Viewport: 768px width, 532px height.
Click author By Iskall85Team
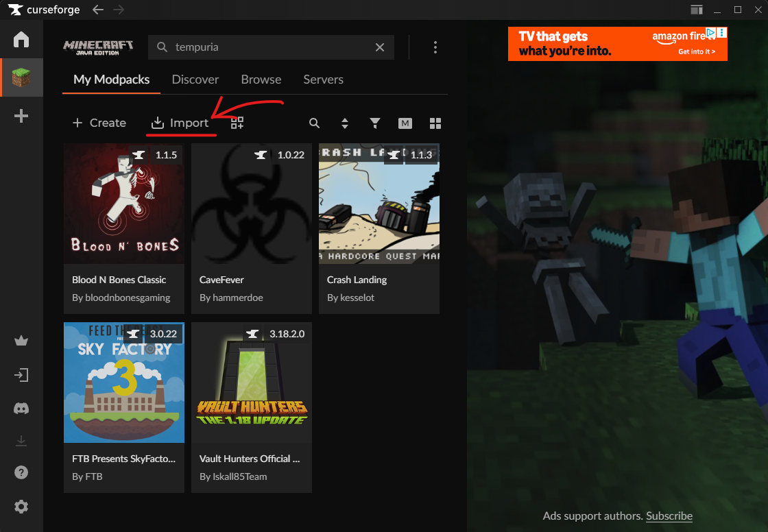pos(233,476)
